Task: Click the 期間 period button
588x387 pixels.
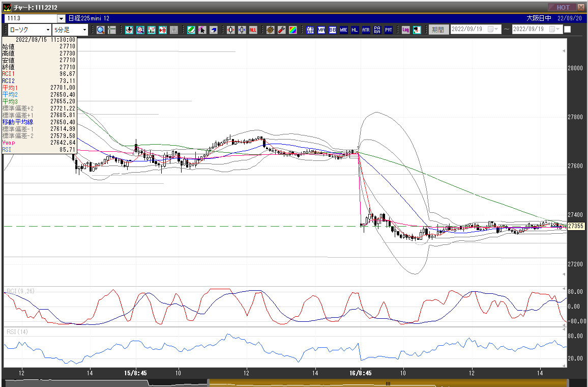Action: tap(438, 30)
